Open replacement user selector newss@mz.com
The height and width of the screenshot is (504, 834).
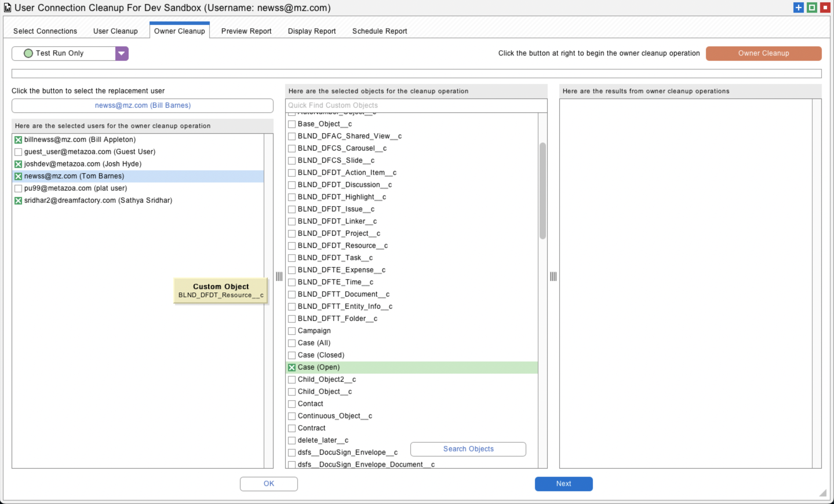pyautogui.click(x=143, y=105)
